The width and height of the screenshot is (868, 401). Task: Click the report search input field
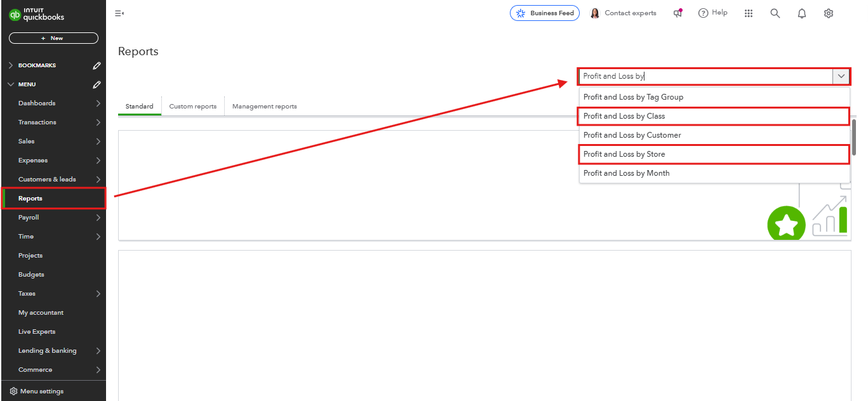pyautogui.click(x=705, y=76)
